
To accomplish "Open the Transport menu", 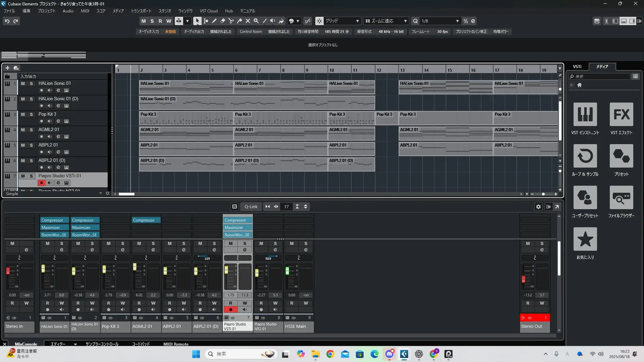I will click(x=141, y=11).
